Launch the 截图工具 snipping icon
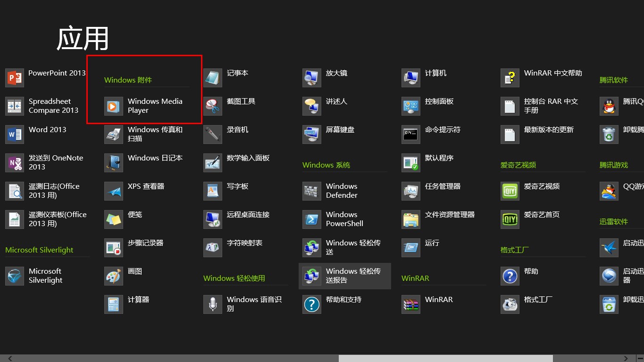The image size is (644, 362). tap(213, 106)
